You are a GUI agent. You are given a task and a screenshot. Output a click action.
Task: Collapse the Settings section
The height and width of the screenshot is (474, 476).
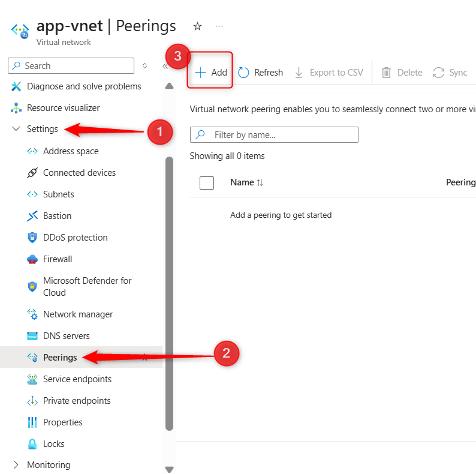click(43, 129)
